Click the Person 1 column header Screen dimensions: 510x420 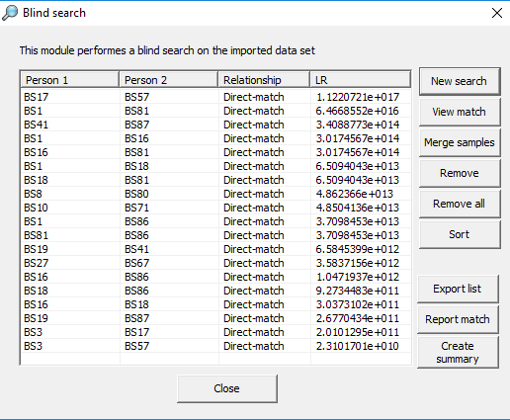tap(70, 80)
